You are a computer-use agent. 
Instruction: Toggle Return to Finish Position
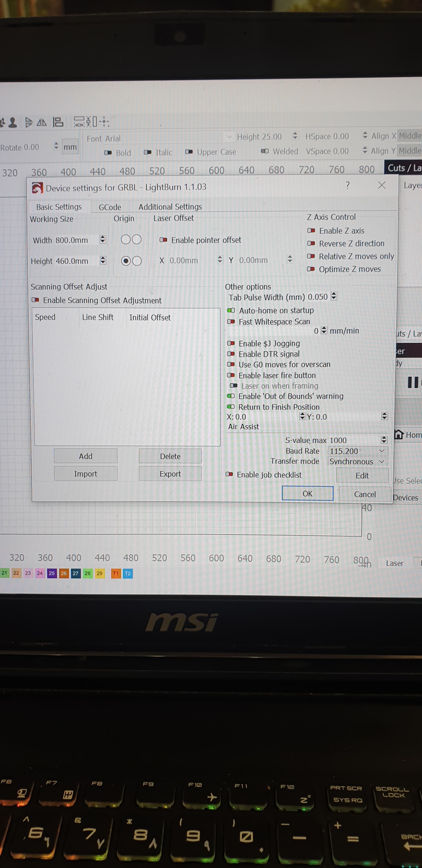click(x=231, y=407)
